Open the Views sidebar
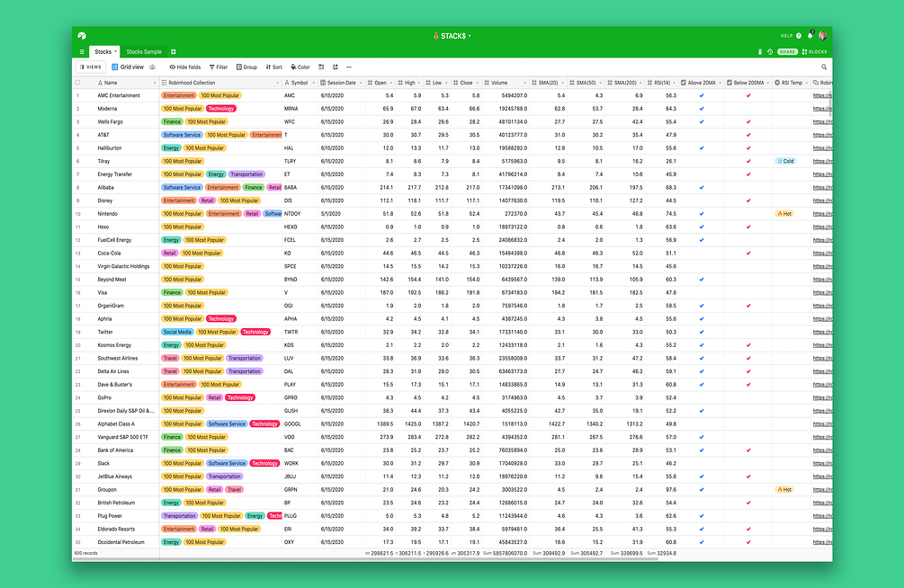Viewport: 904px width, 588px height. click(x=91, y=67)
